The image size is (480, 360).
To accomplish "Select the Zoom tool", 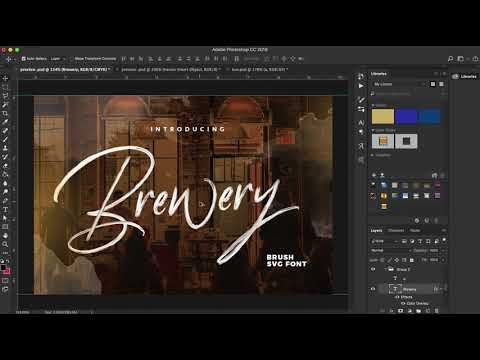I will 5,244.
